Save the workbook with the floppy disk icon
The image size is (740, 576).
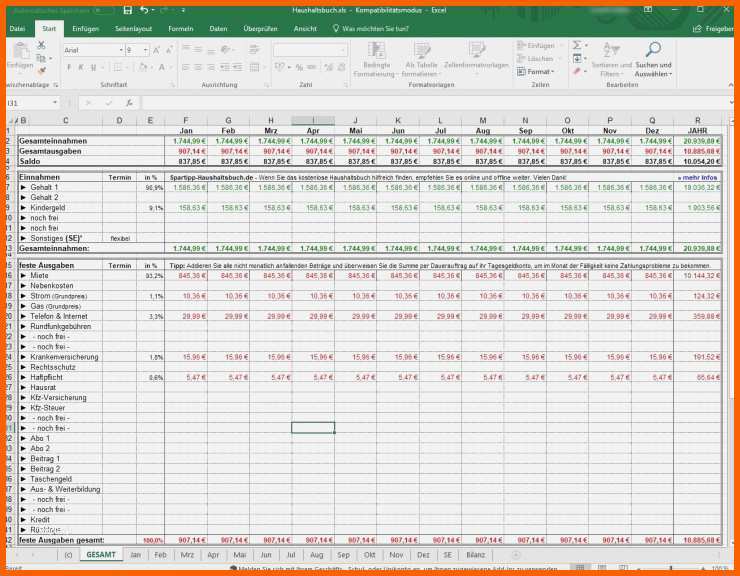tap(127, 10)
